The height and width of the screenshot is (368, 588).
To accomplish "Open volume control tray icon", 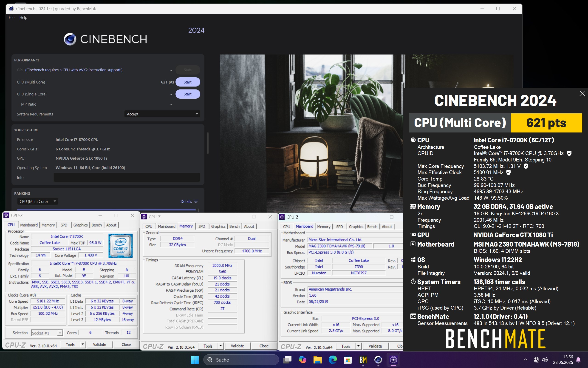I will (x=545, y=359).
